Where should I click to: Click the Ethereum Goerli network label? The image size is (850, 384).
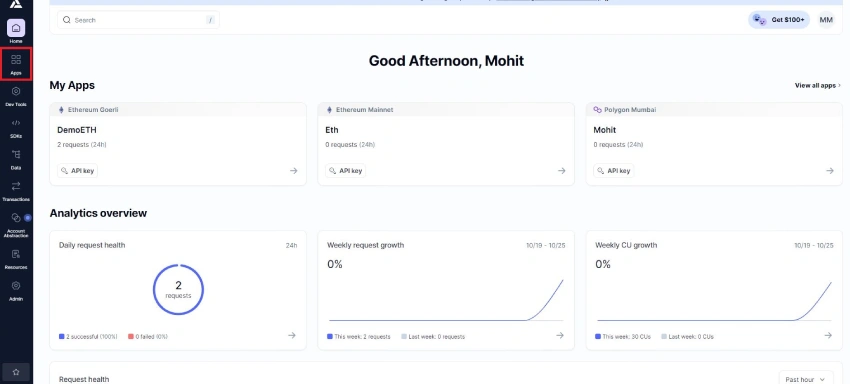click(93, 110)
